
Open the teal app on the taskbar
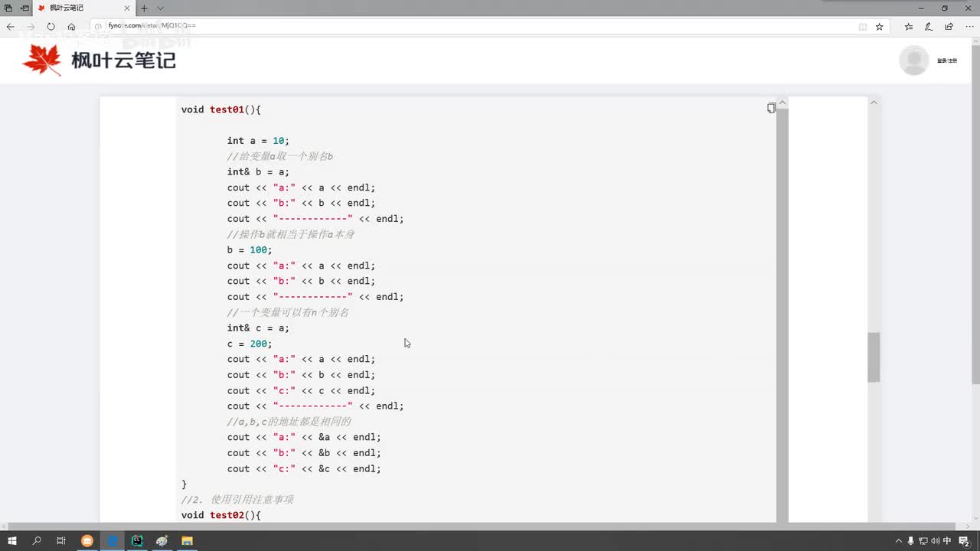[137, 541]
